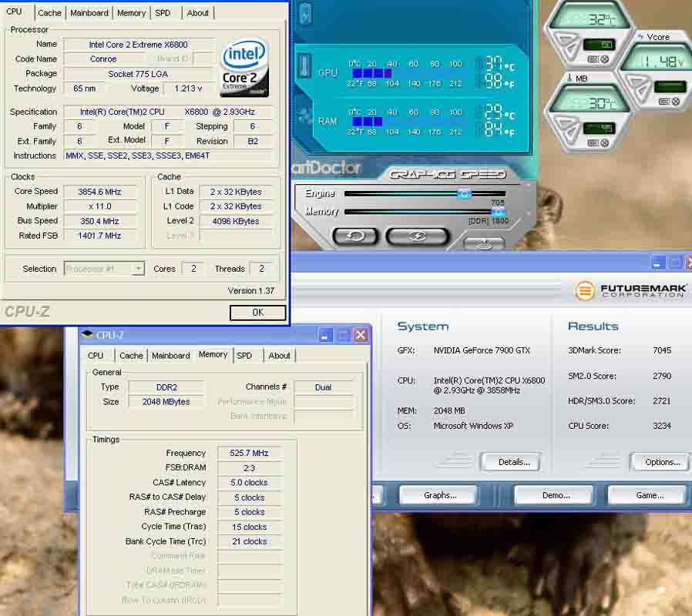Click the Cycle Time value '15 clocks'
The height and width of the screenshot is (616, 692).
click(x=250, y=527)
